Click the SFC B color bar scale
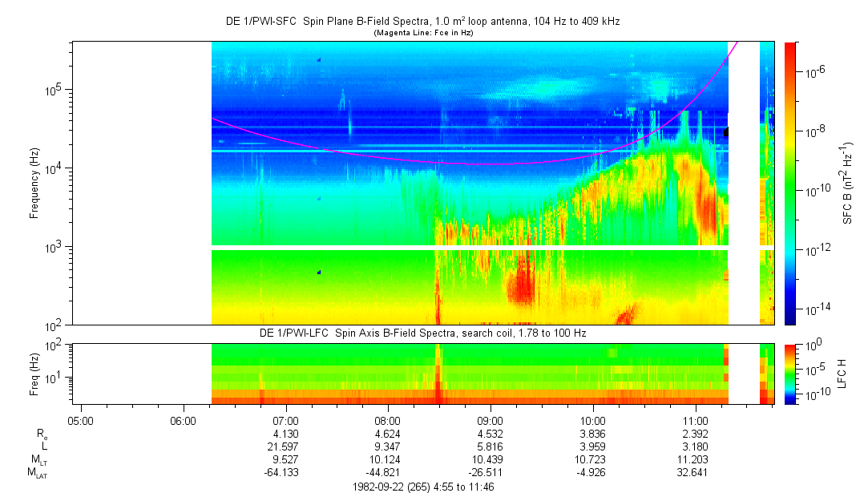 [790, 184]
